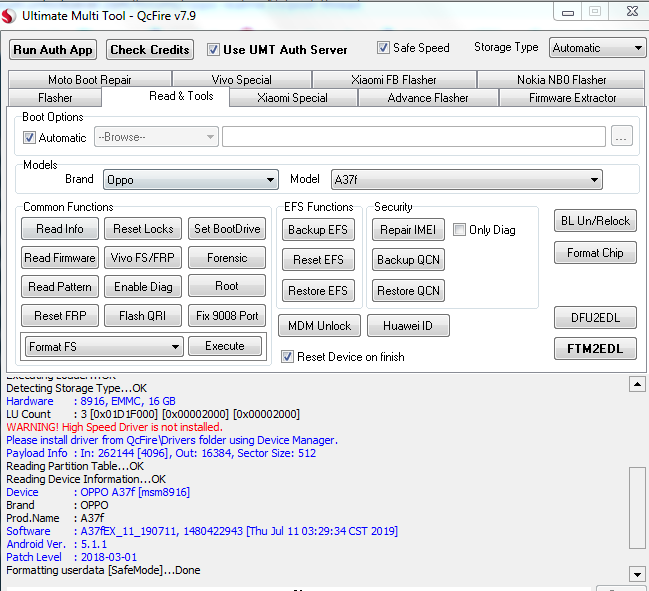Click log scrollbar down arrow
The width and height of the screenshot is (649, 591).
(637, 574)
